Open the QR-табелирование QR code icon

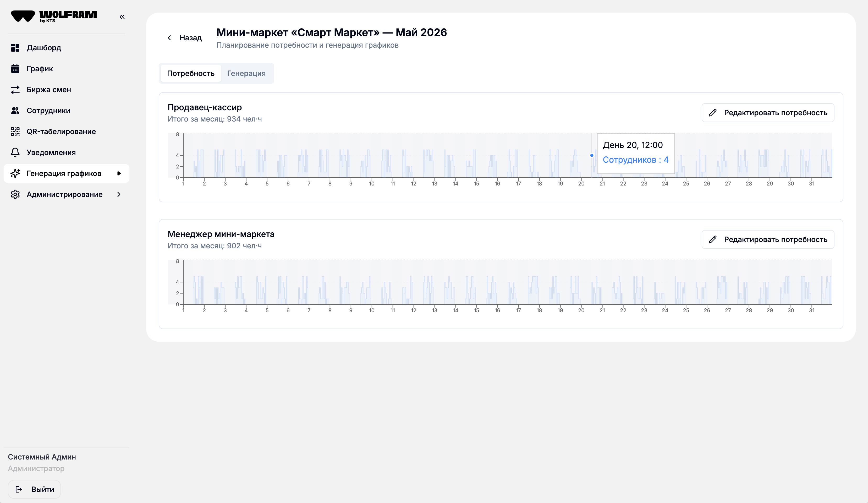point(15,132)
